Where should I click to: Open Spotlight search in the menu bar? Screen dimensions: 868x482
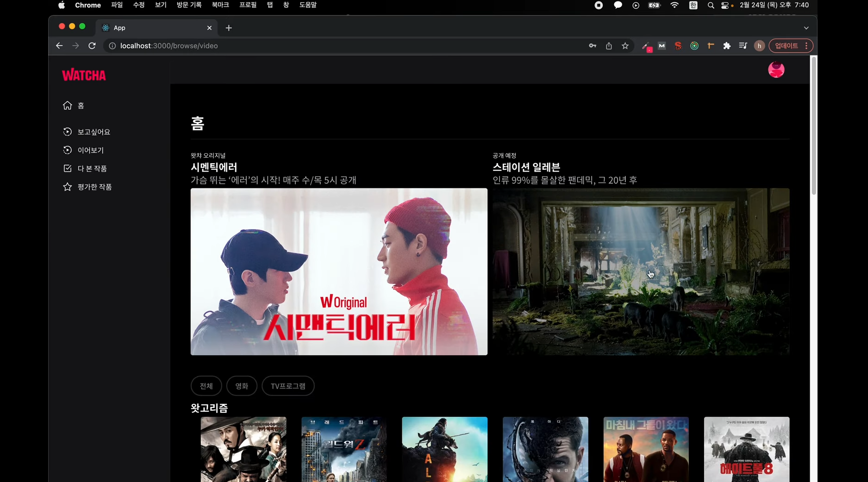pos(711,5)
